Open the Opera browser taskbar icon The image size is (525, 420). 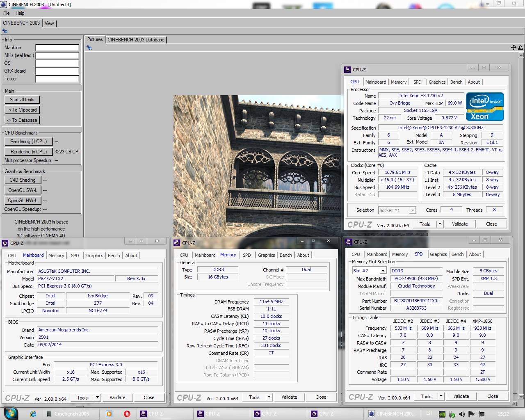(127, 414)
